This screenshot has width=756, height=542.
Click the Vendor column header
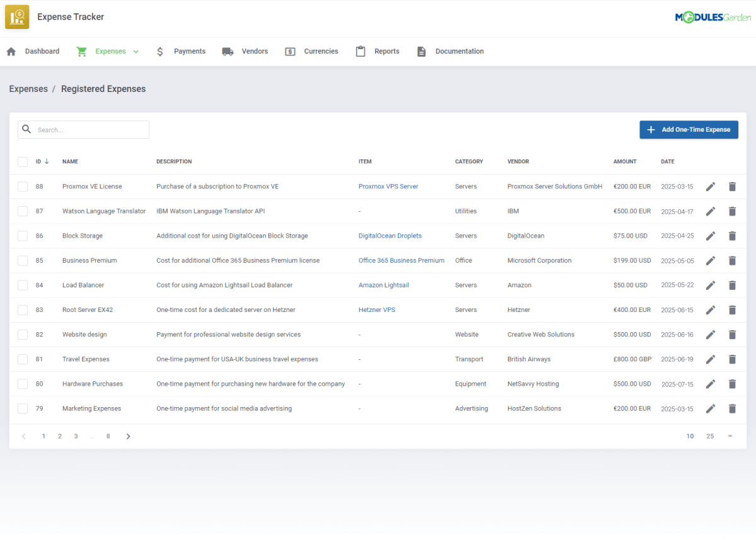click(x=518, y=162)
